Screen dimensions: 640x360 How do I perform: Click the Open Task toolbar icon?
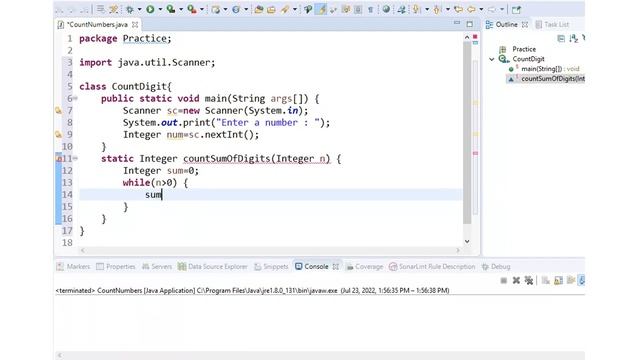tap(271, 9)
